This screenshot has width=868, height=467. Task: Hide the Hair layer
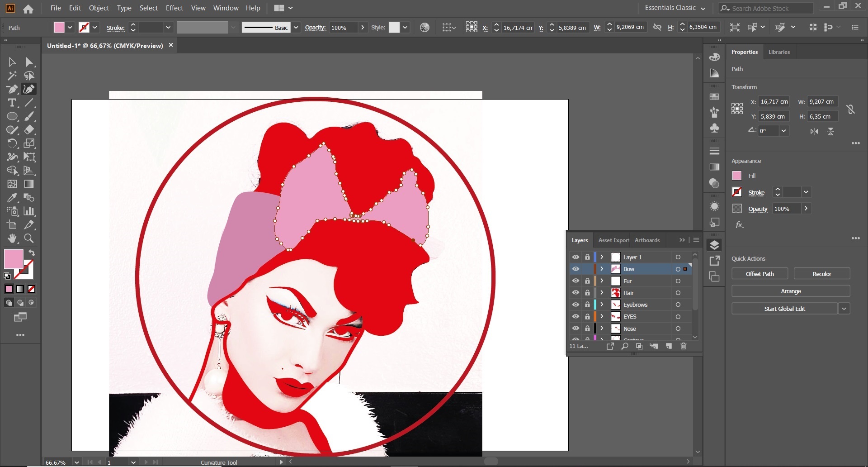click(x=576, y=293)
